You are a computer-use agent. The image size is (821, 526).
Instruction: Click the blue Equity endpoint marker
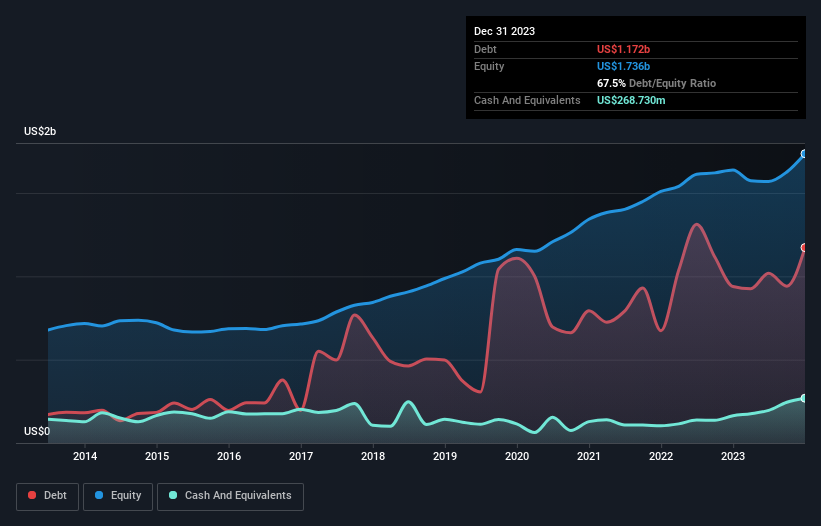click(804, 154)
